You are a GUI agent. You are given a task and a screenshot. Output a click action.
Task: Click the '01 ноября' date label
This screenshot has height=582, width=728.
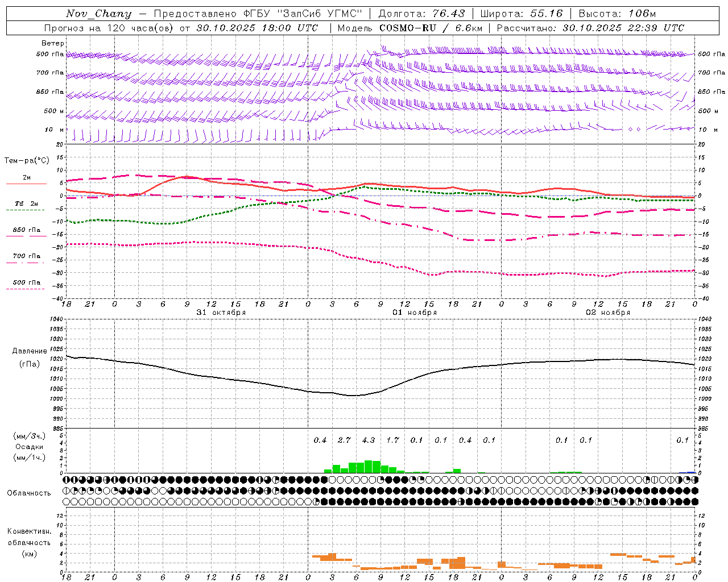coord(415,312)
